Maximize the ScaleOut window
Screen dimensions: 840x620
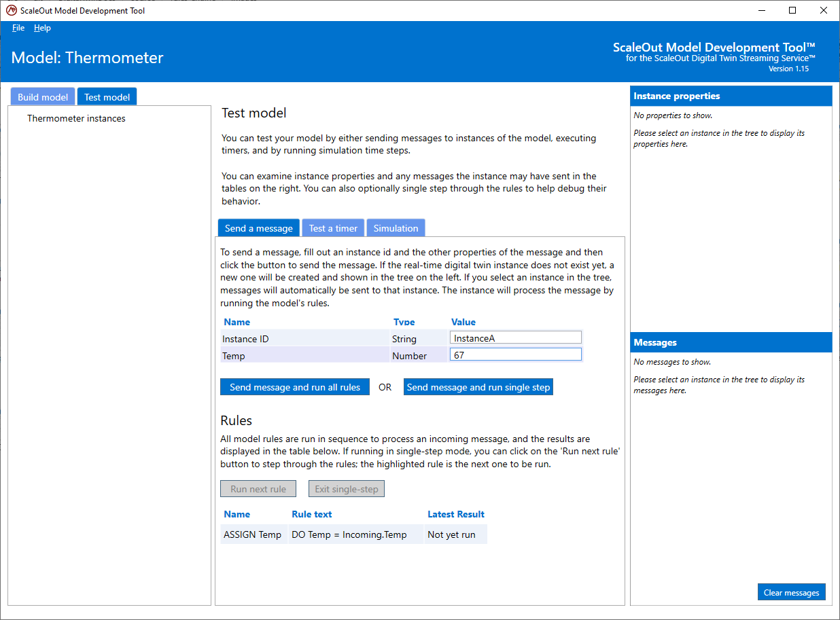click(792, 10)
